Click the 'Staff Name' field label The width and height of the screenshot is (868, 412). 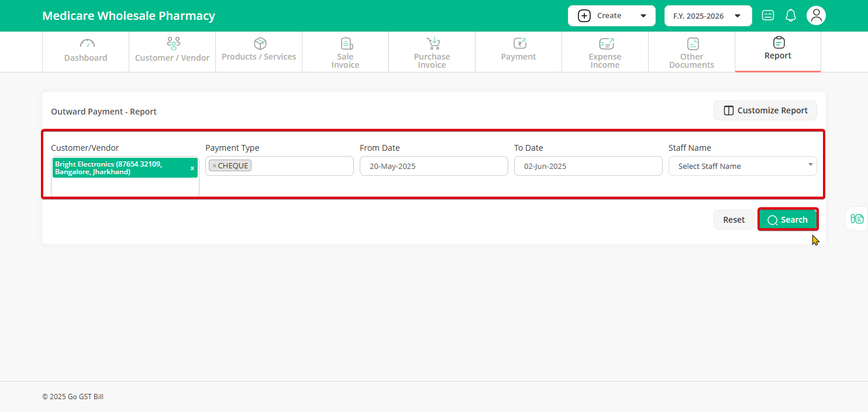point(690,148)
